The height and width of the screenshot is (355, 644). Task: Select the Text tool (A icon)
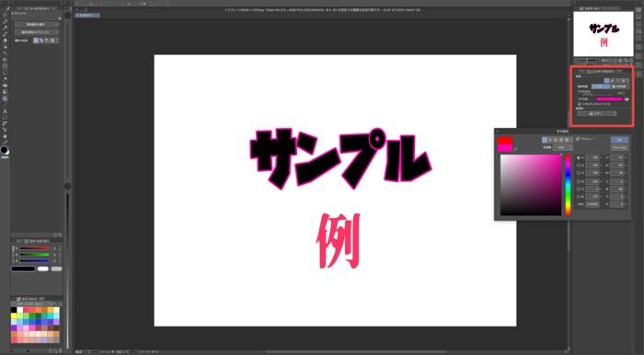pyautogui.click(x=5, y=111)
